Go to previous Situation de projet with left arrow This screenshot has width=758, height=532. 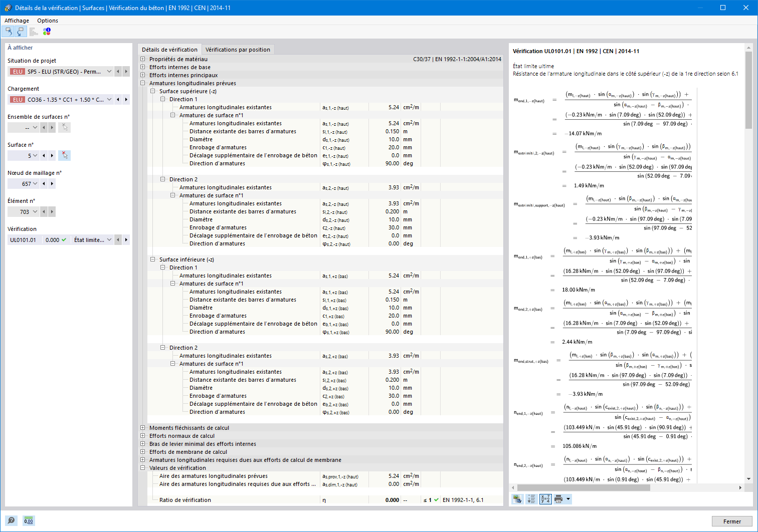(x=118, y=72)
